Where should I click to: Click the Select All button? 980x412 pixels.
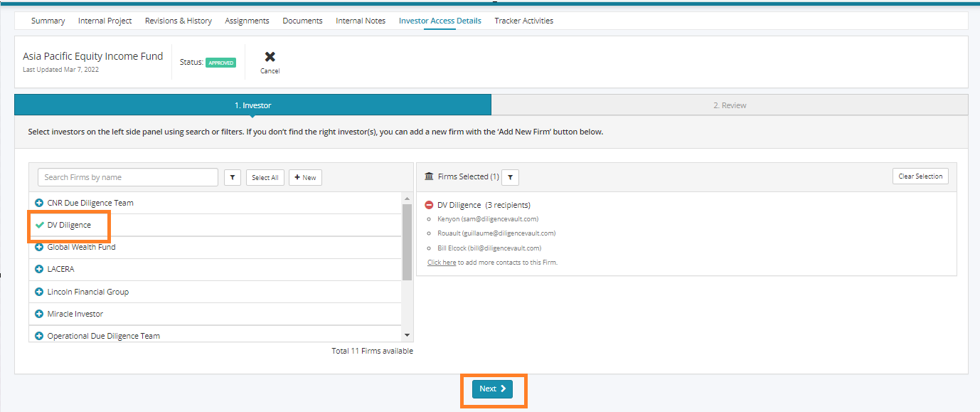tap(265, 177)
